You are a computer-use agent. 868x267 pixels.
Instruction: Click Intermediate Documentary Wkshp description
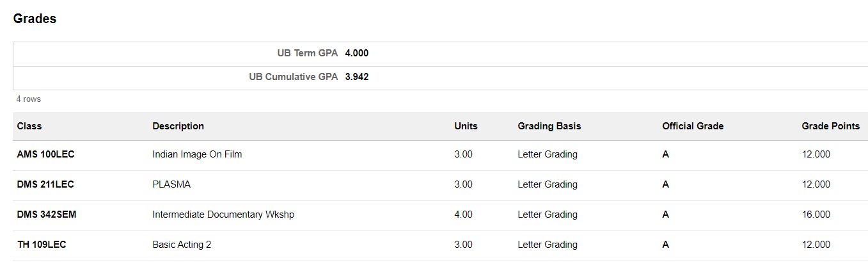pyautogui.click(x=223, y=214)
